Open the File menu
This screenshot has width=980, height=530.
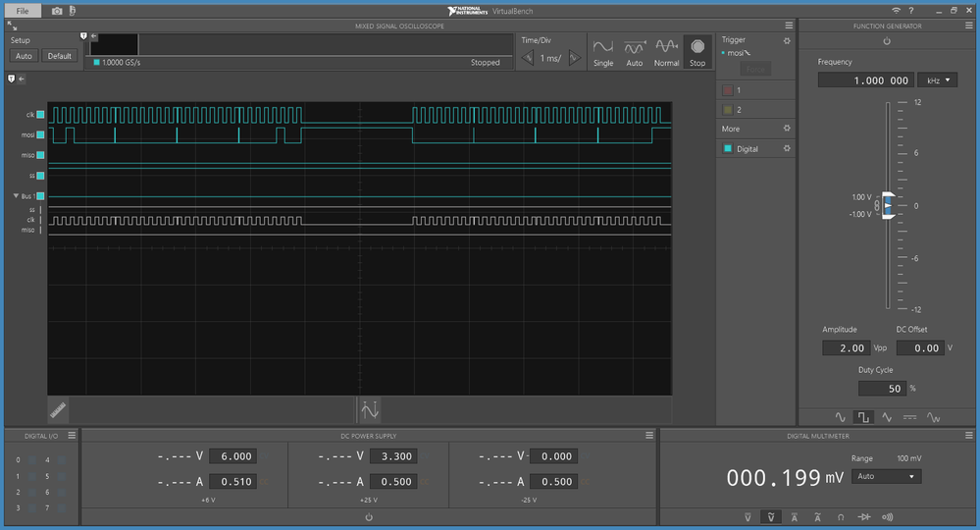click(23, 11)
